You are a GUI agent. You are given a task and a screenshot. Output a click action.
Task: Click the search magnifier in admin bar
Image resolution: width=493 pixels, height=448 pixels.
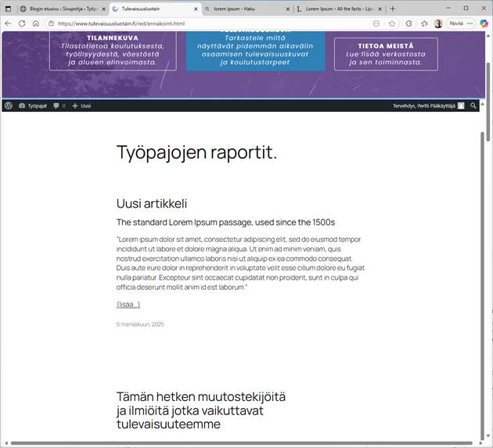point(473,105)
